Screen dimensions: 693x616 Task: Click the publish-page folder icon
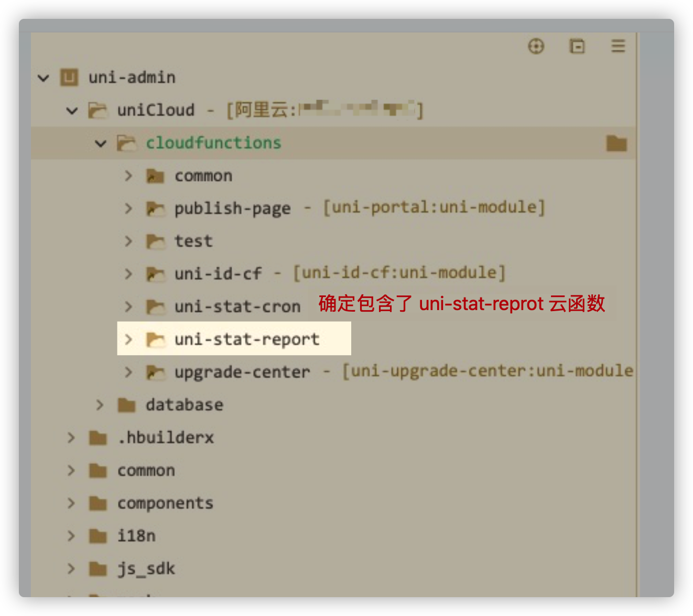(x=155, y=208)
